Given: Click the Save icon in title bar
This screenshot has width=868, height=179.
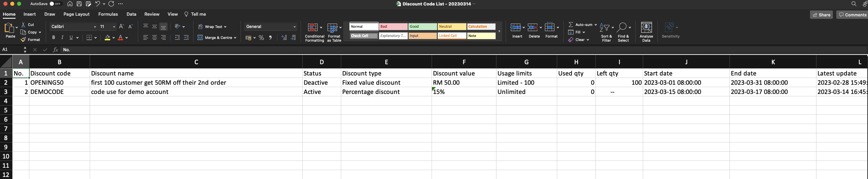Looking at the screenshot, I should point(79,4).
